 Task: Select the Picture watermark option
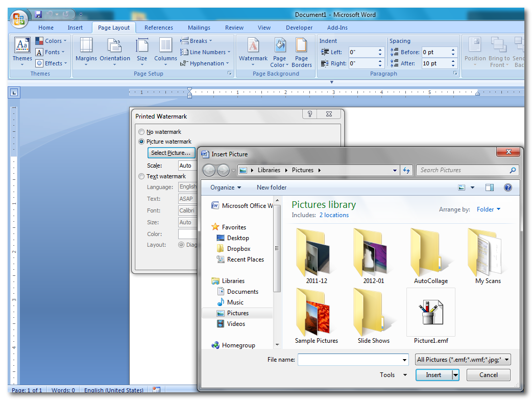coord(141,142)
